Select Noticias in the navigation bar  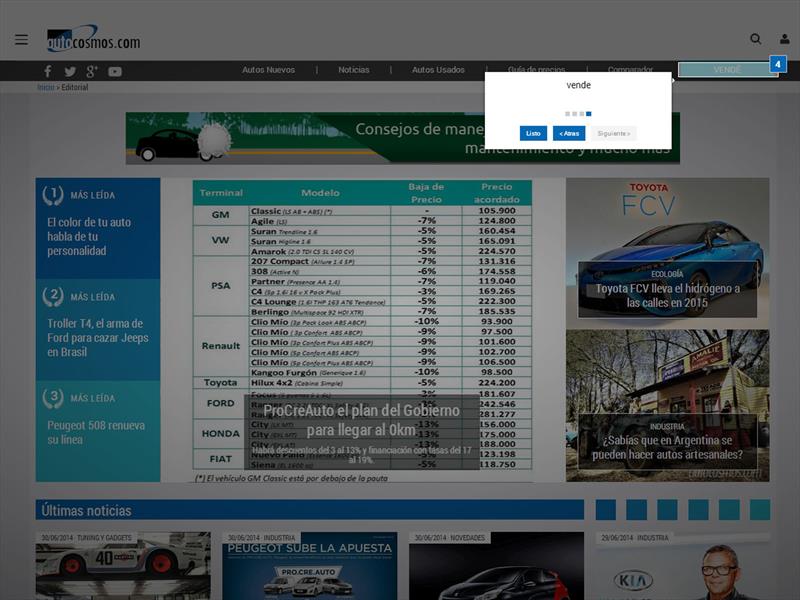coord(353,70)
